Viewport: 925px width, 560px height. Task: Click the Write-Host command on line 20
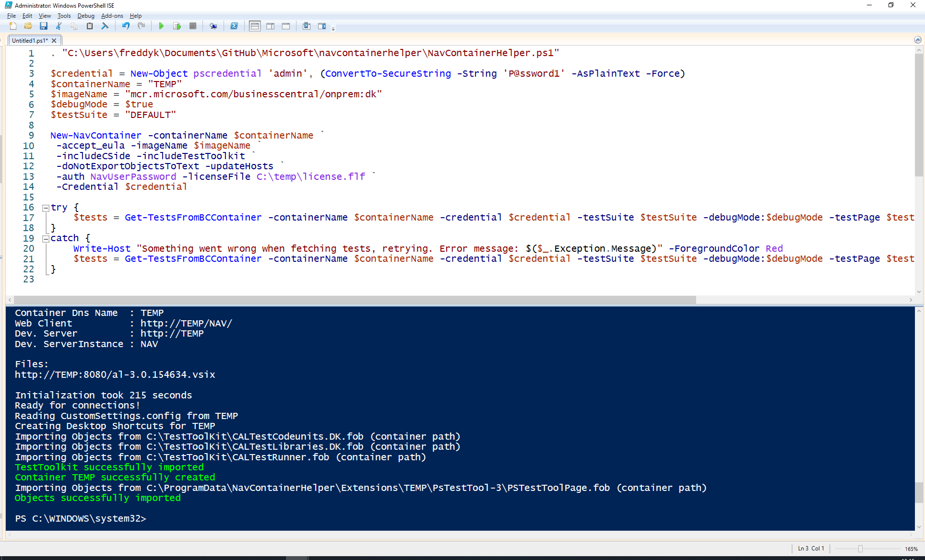pos(102,249)
